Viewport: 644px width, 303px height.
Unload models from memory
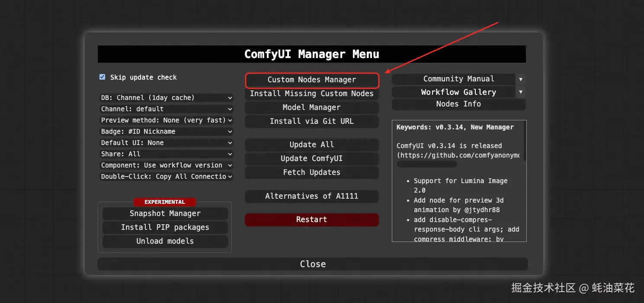(x=165, y=241)
